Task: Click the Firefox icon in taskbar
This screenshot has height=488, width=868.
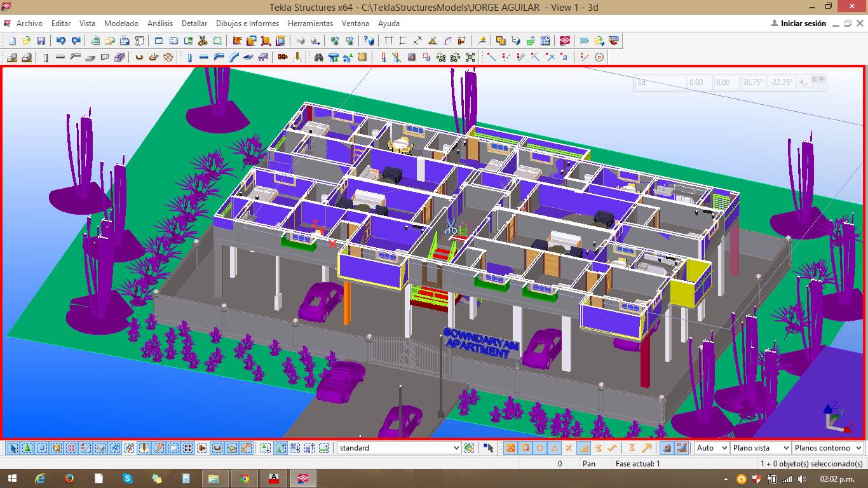Action: coord(69,478)
